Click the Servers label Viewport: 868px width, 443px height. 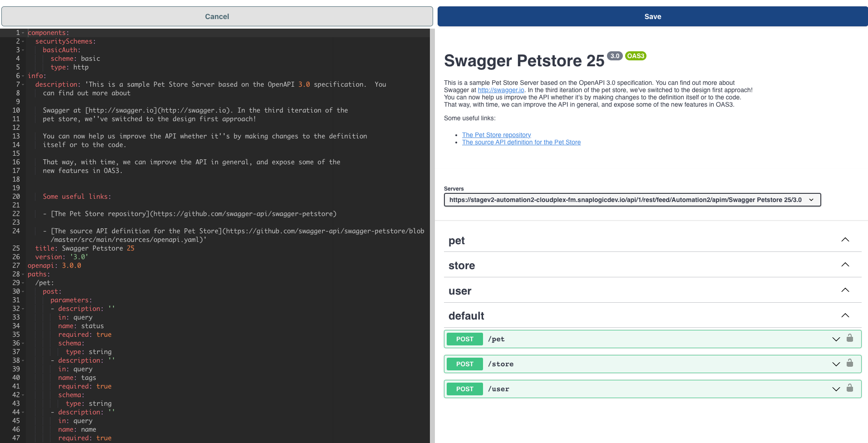(x=454, y=189)
